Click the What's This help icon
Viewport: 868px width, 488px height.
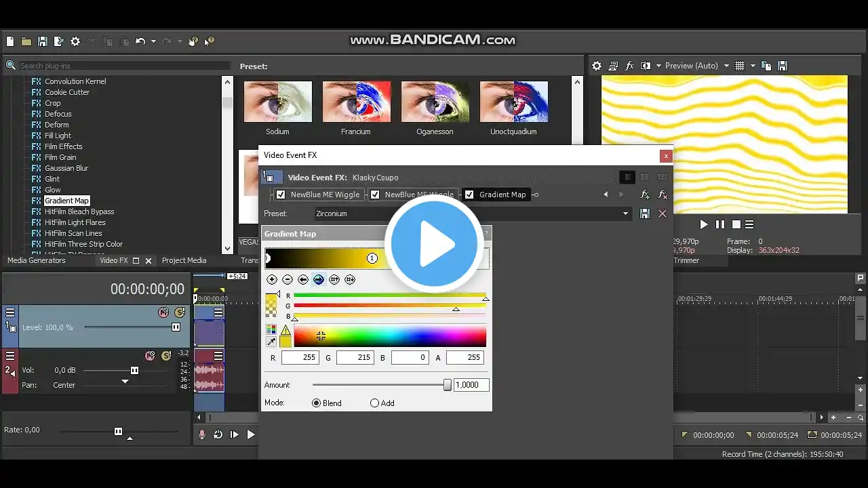(209, 42)
